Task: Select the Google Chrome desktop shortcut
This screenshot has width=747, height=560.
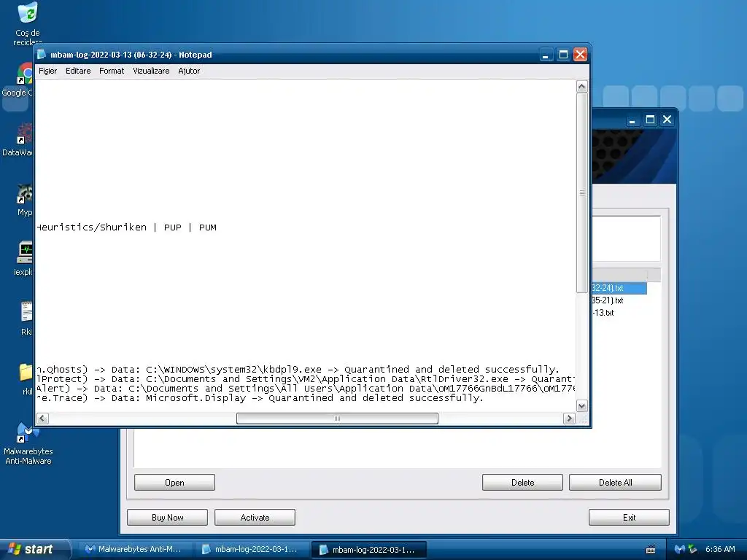Action: (x=18, y=80)
